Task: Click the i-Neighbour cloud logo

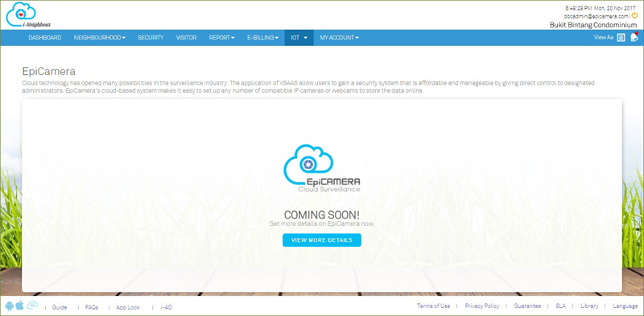Action: 28,15
